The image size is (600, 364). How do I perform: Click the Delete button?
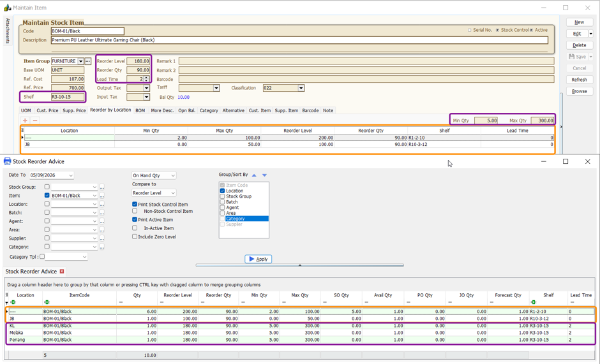[x=580, y=45]
